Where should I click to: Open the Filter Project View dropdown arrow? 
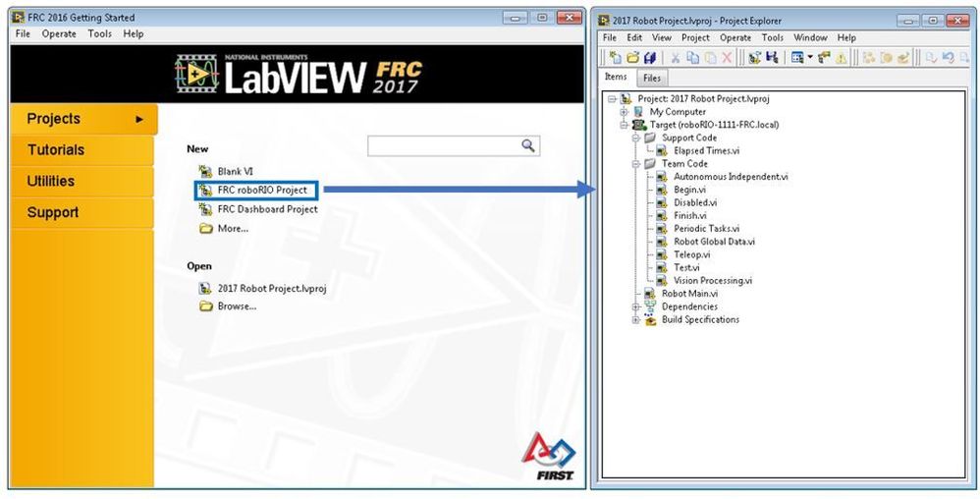pyautogui.click(x=809, y=58)
